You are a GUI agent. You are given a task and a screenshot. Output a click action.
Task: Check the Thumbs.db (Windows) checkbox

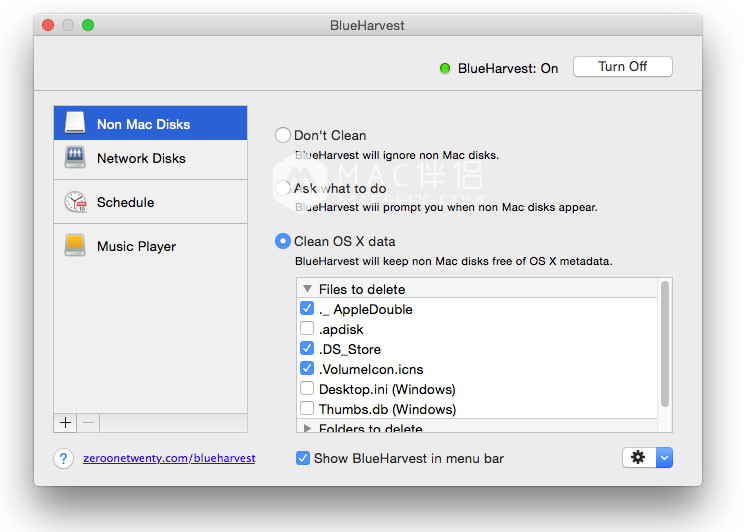[x=307, y=408]
